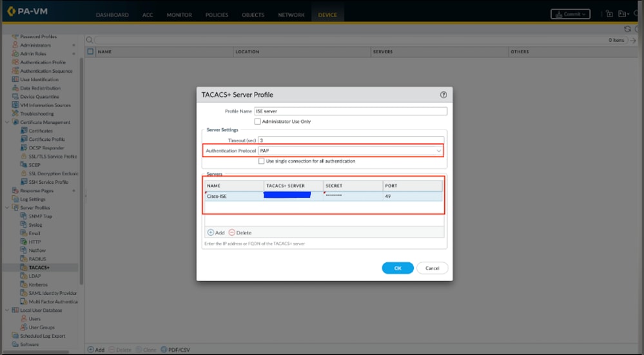The width and height of the screenshot is (644, 355).
Task: Click the Timeout (sec) input field
Action: [351, 140]
